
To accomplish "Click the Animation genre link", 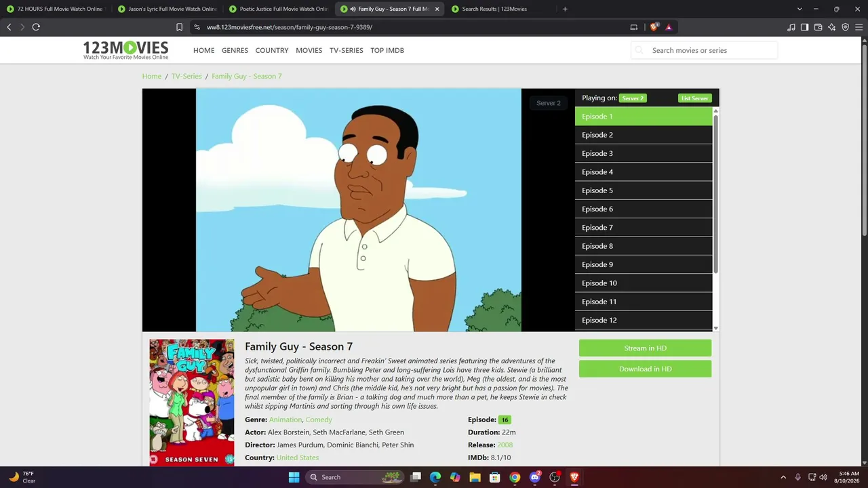I will pos(285,420).
